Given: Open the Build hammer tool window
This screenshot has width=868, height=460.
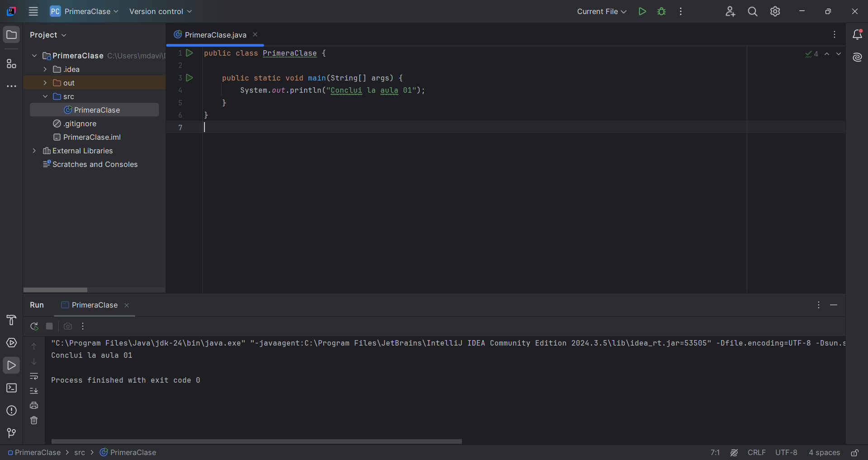Looking at the screenshot, I should 11,320.
